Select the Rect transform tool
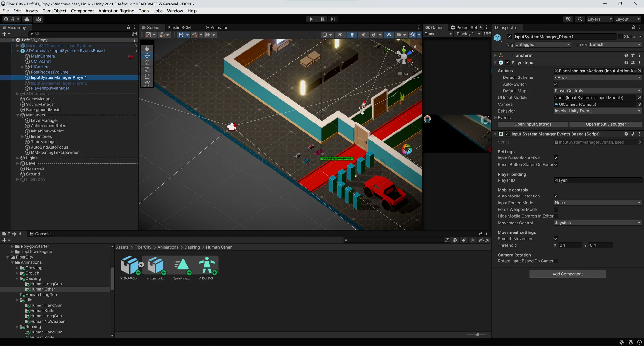This screenshot has height=346, width=644. pyautogui.click(x=147, y=77)
